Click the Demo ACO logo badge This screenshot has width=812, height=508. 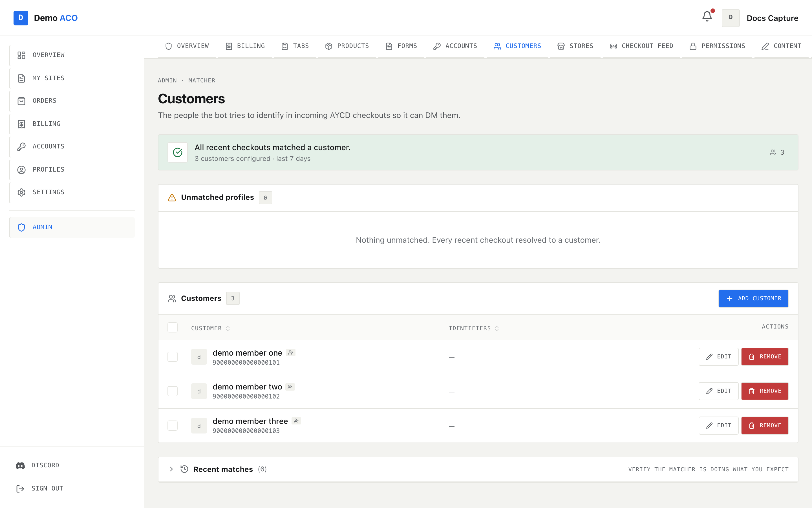[x=21, y=18]
